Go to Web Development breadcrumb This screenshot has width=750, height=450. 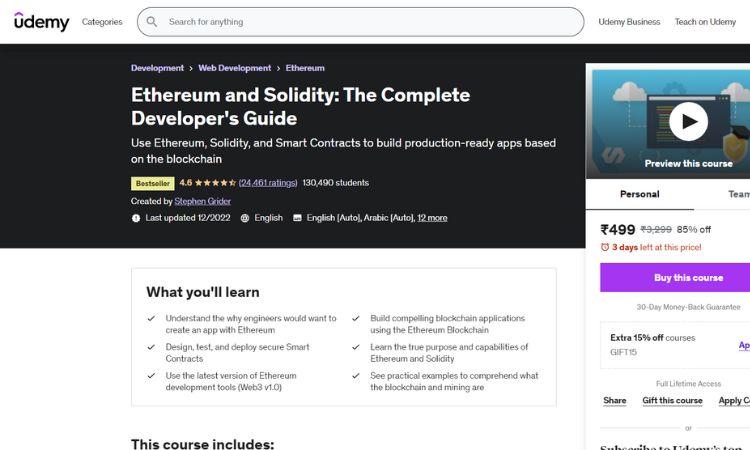[234, 68]
